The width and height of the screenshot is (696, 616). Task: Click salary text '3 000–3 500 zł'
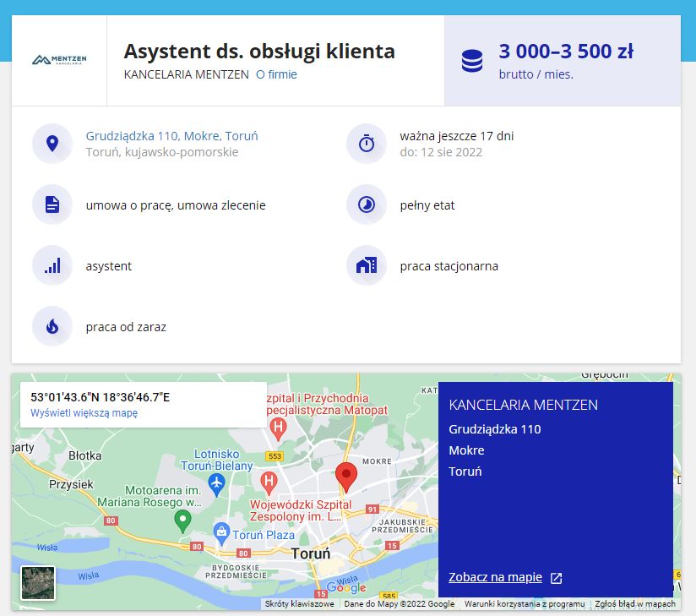coord(566,51)
